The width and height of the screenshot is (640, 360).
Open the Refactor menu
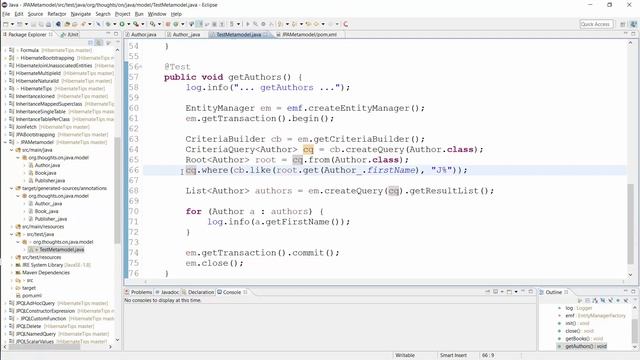coord(57,14)
